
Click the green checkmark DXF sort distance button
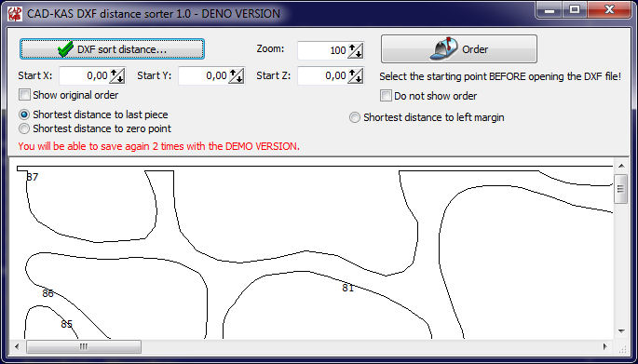pos(112,49)
